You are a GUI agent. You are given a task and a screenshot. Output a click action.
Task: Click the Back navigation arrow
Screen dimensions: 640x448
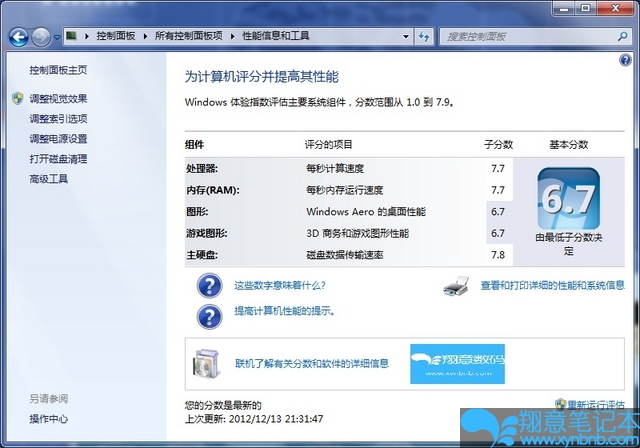(x=19, y=38)
